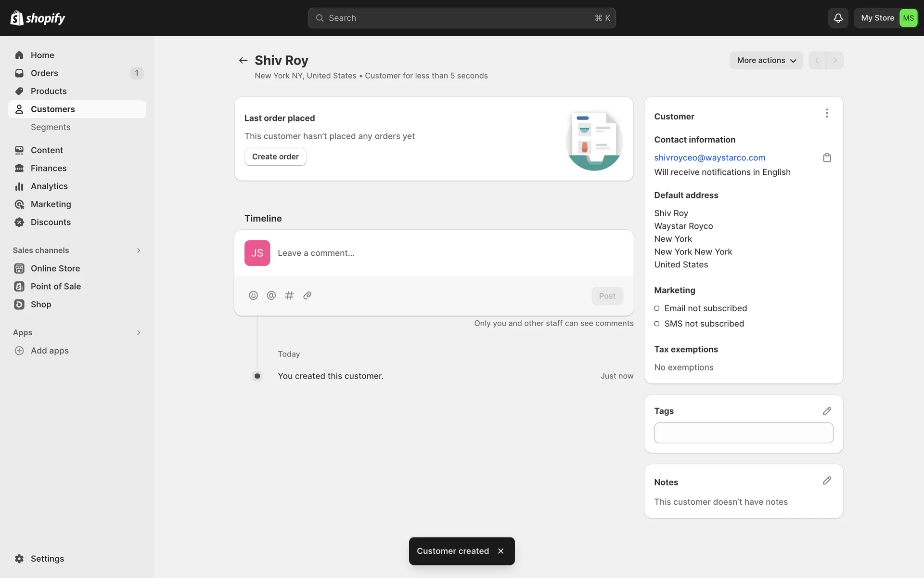924x578 pixels.
Task: Click the emoji icon in comment toolbar
Action: 253,295
